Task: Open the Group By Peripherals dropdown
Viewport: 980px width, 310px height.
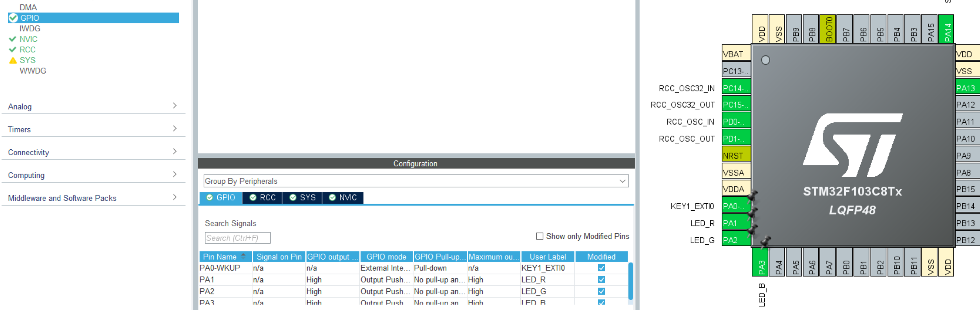Action: [x=416, y=181]
